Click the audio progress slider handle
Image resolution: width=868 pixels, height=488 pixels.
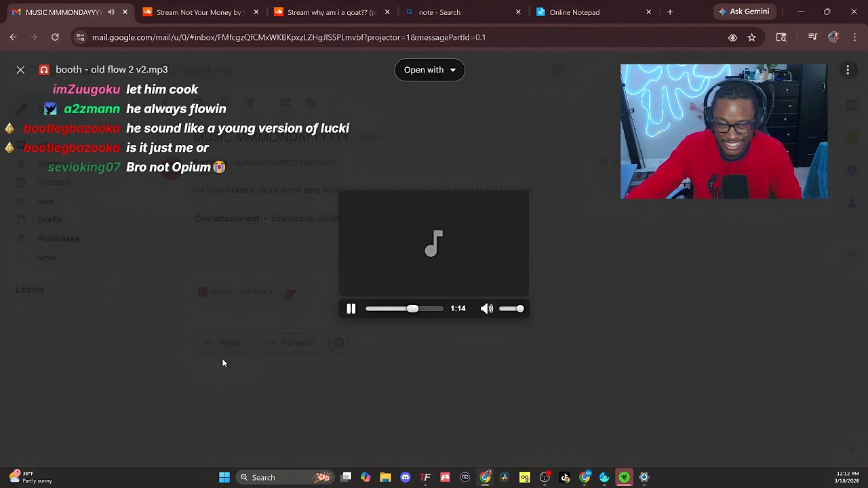pyautogui.click(x=412, y=309)
